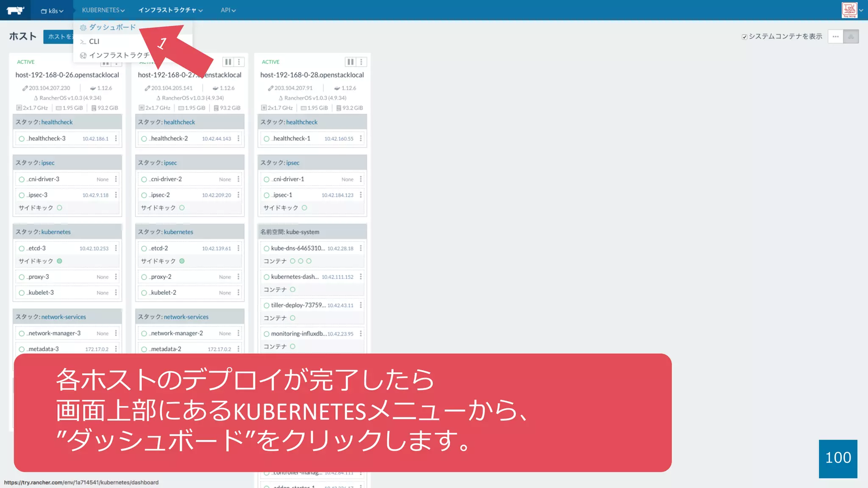Click the ホストを追加 button
Screen dimensions: 868x488
point(58,37)
